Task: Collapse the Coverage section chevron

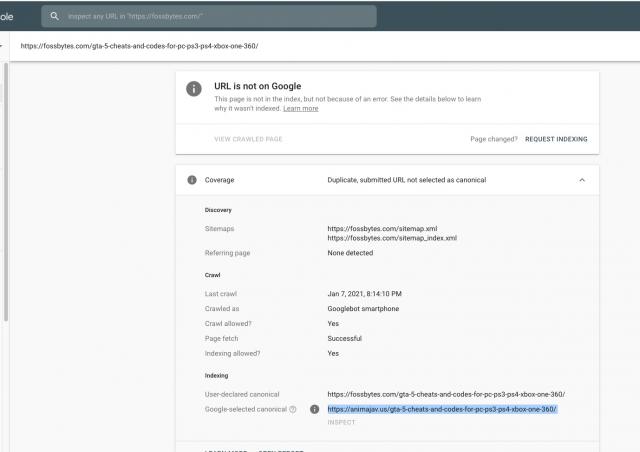Action: (x=582, y=180)
